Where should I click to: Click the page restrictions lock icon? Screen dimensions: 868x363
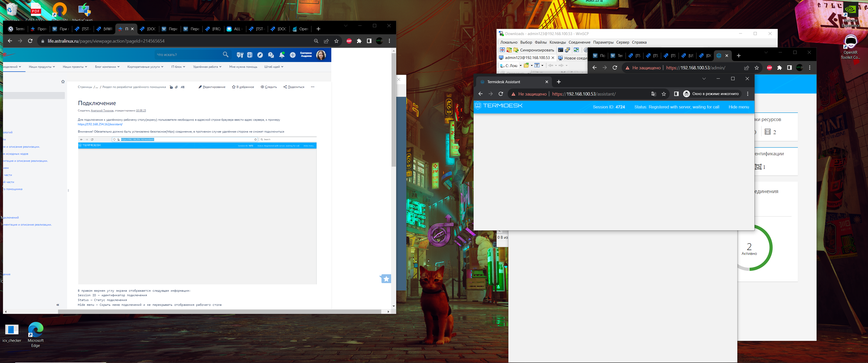pos(171,87)
